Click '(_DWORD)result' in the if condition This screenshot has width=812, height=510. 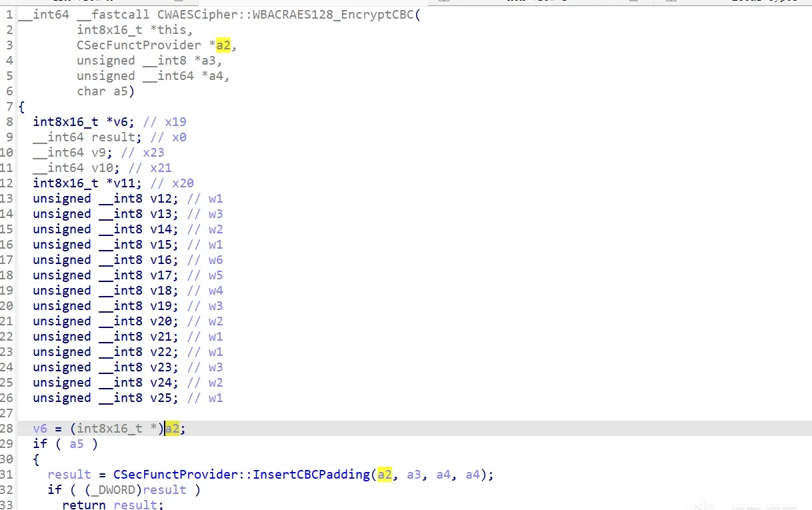[x=135, y=489]
